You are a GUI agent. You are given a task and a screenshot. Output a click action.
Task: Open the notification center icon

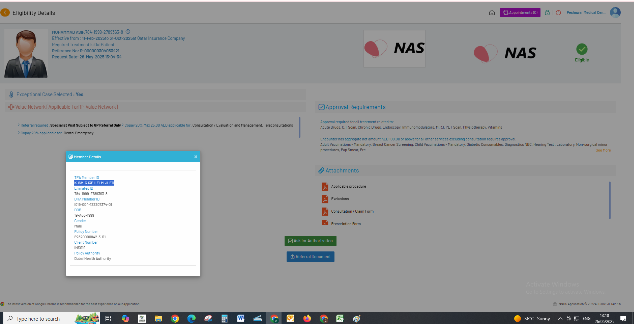click(x=623, y=318)
